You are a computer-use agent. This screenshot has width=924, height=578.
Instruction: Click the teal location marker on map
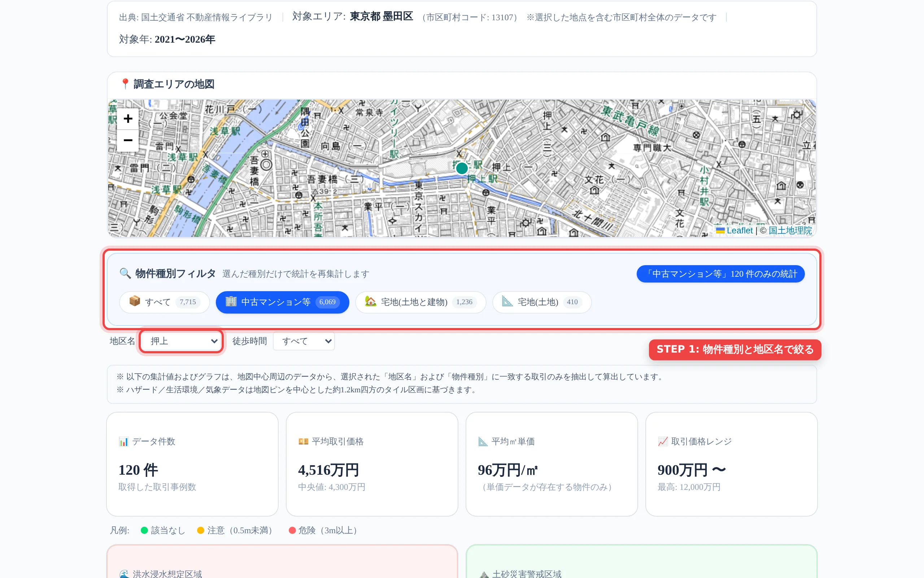point(462,168)
